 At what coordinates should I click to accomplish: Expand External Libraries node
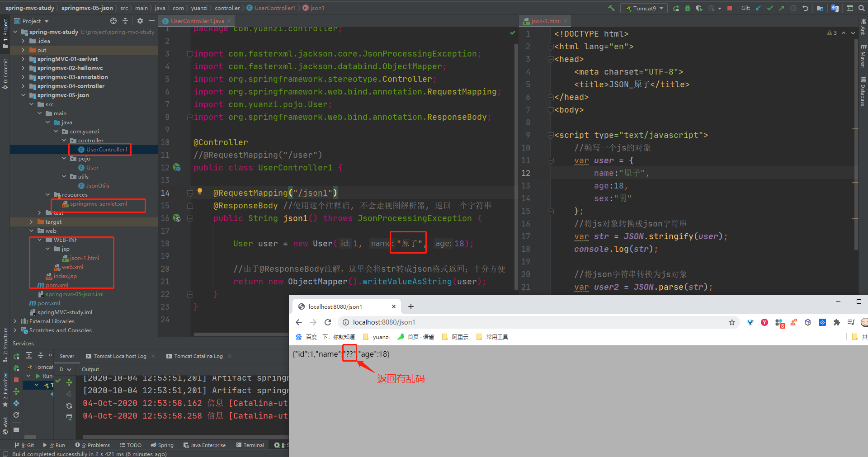[15, 321]
